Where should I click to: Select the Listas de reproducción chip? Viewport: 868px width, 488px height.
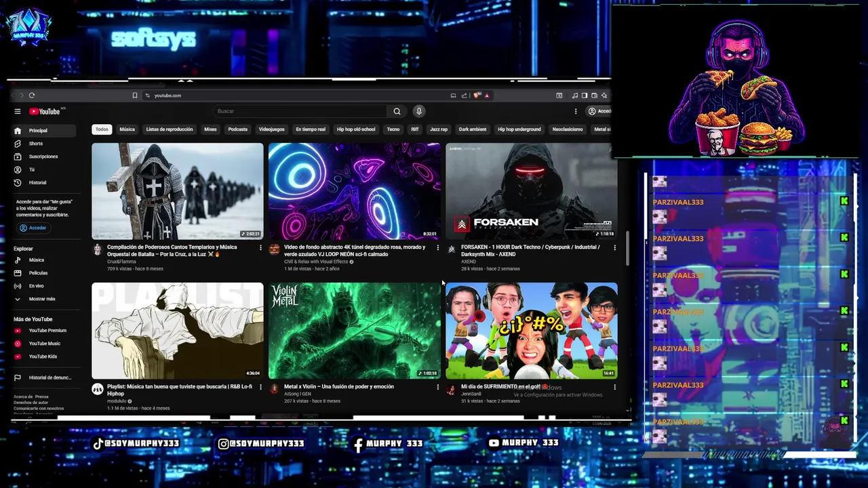170,129
